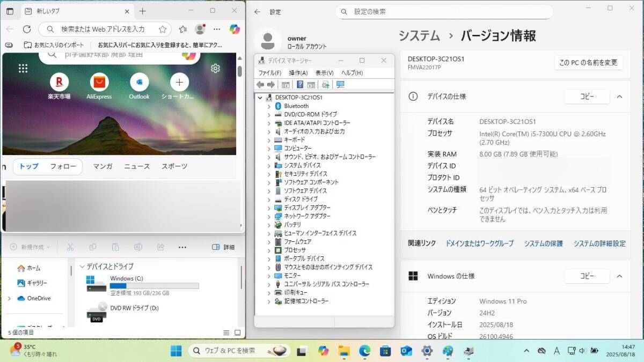Click the Back arrow in Device Manager toolbar
The image size is (644, 362).
click(x=261, y=84)
